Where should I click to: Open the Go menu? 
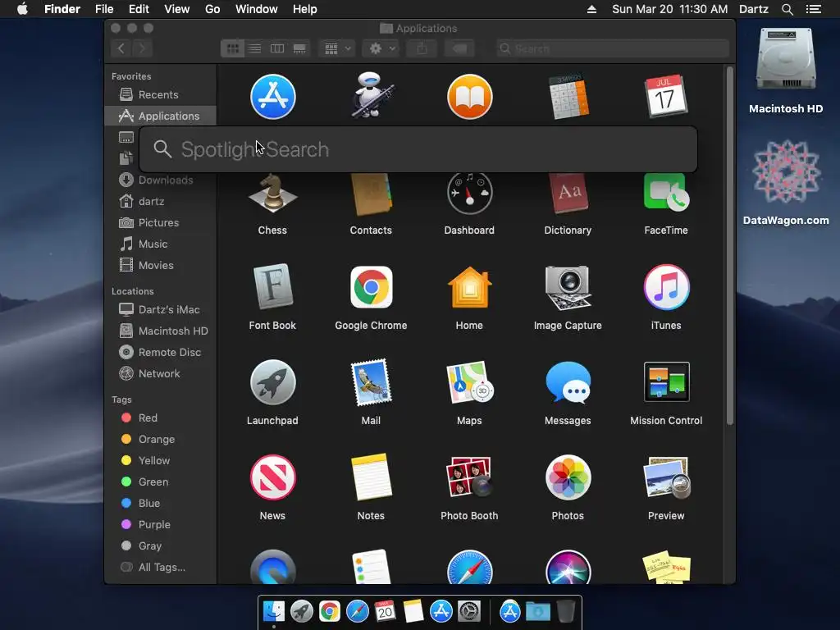[212, 9]
